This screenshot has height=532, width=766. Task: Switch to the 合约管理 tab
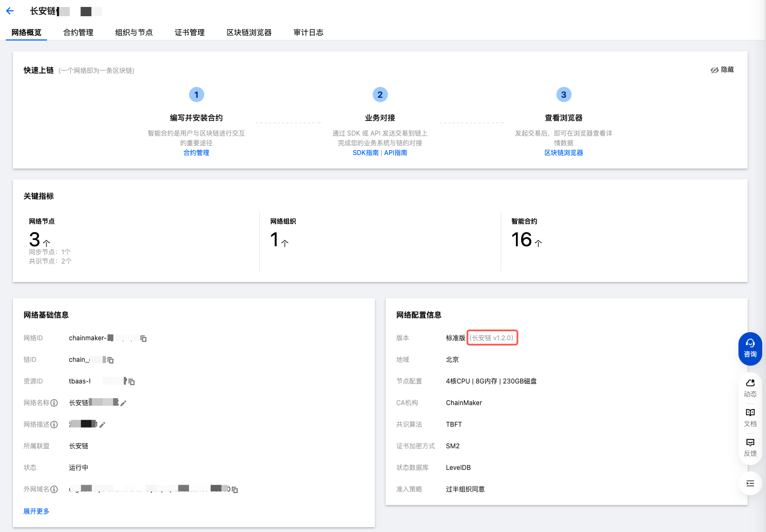click(x=78, y=32)
